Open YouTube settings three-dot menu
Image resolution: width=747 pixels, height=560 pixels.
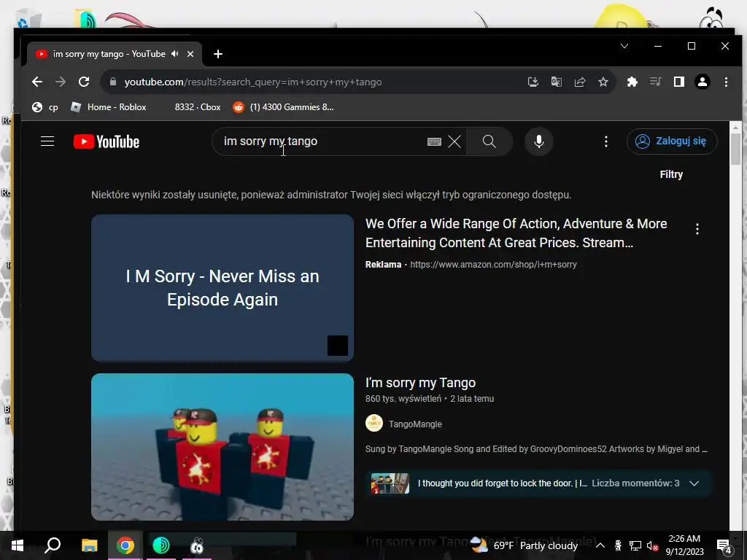pos(606,141)
